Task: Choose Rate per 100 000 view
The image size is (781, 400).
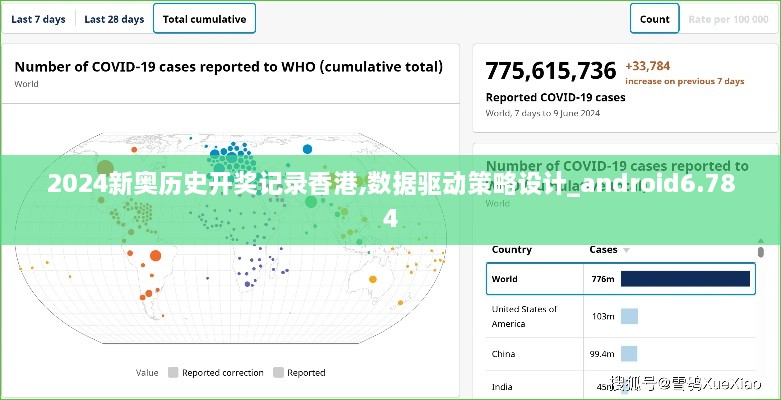Action: click(728, 19)
